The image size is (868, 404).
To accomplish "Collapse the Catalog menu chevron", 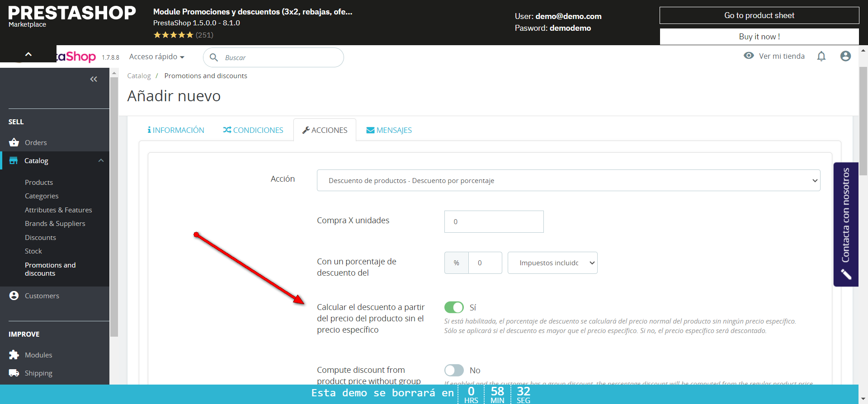I will click(101, 160).
